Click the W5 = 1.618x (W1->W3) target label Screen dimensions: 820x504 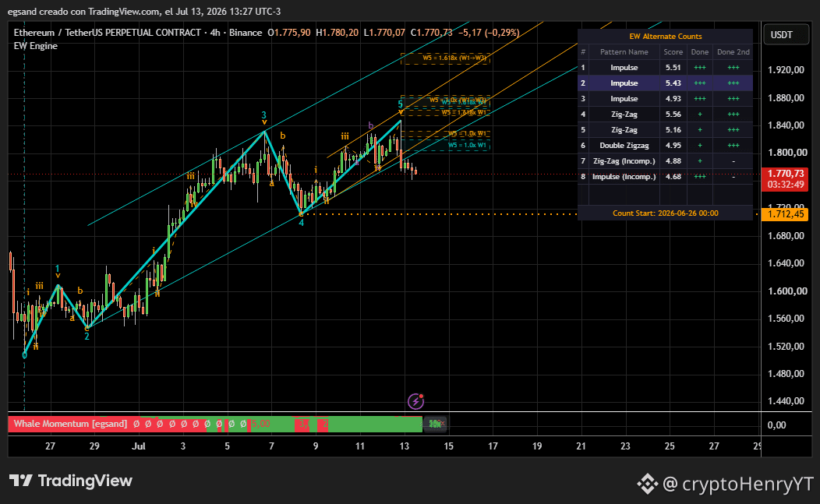click(x=455, y=58)
